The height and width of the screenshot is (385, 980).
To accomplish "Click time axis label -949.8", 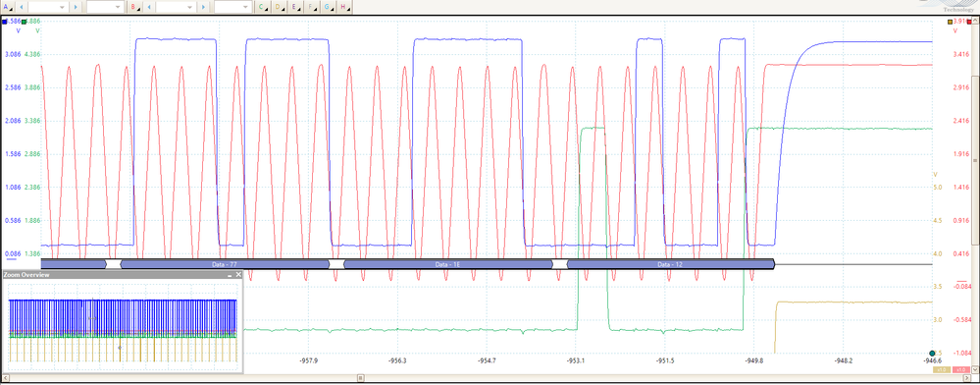I will 754,361.
